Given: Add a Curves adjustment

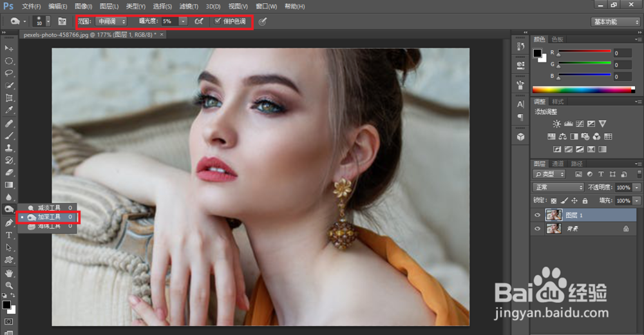Looking at the screenshot, I should 580,124.
